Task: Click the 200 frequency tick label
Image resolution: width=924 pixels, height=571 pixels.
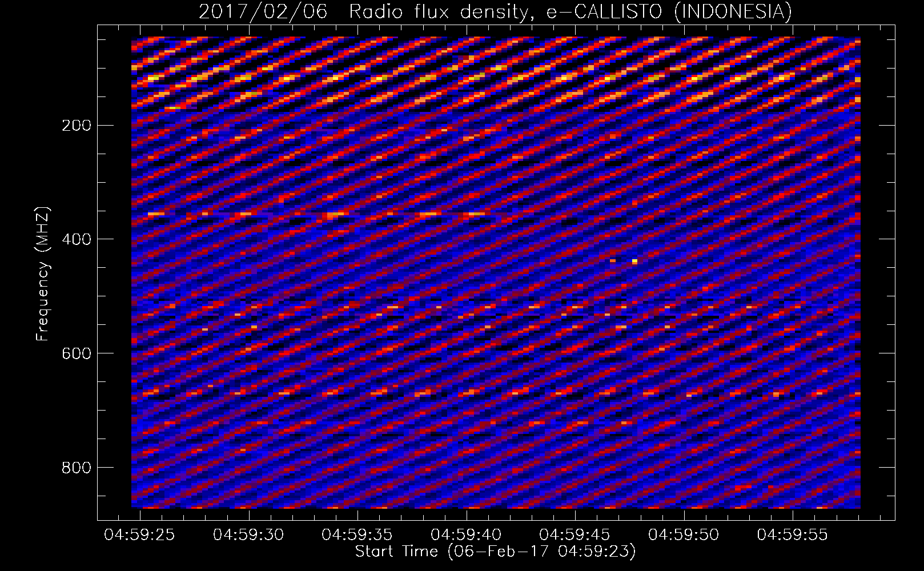Action: tap(76, 125)
